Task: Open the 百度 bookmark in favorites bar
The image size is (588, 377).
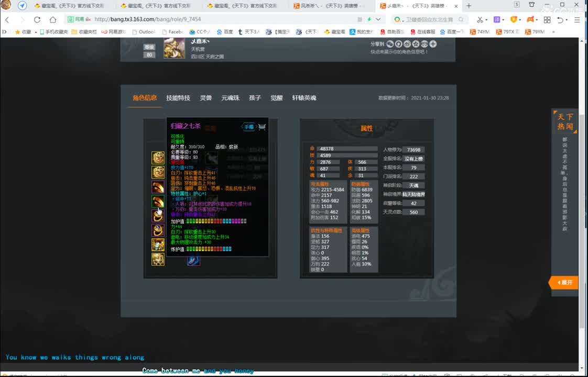Action: [225, 32]
